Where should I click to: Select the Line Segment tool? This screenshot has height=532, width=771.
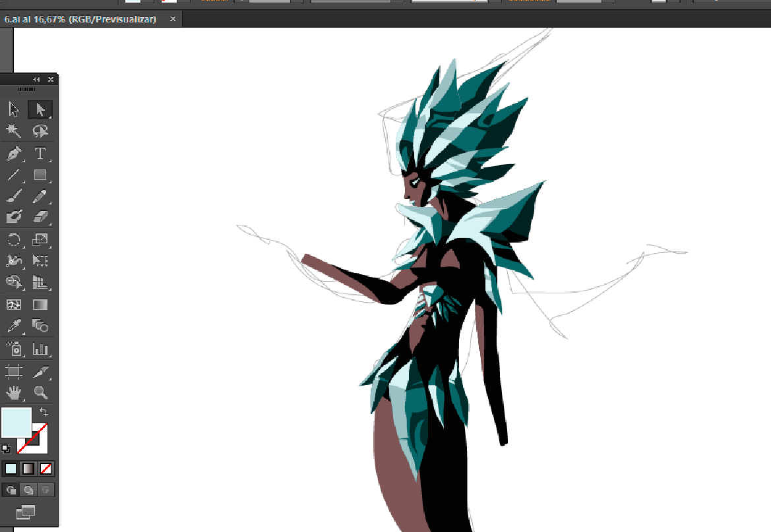tap(14, 175)
